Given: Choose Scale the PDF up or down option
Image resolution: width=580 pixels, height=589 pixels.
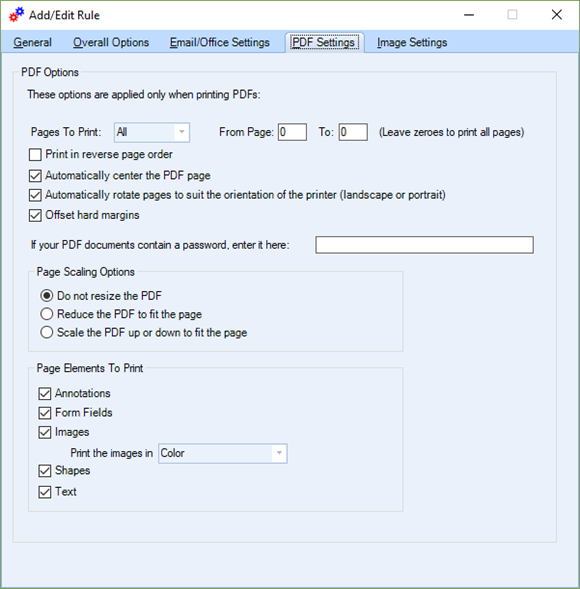Looking at the screenshot, I should [47, 332].
